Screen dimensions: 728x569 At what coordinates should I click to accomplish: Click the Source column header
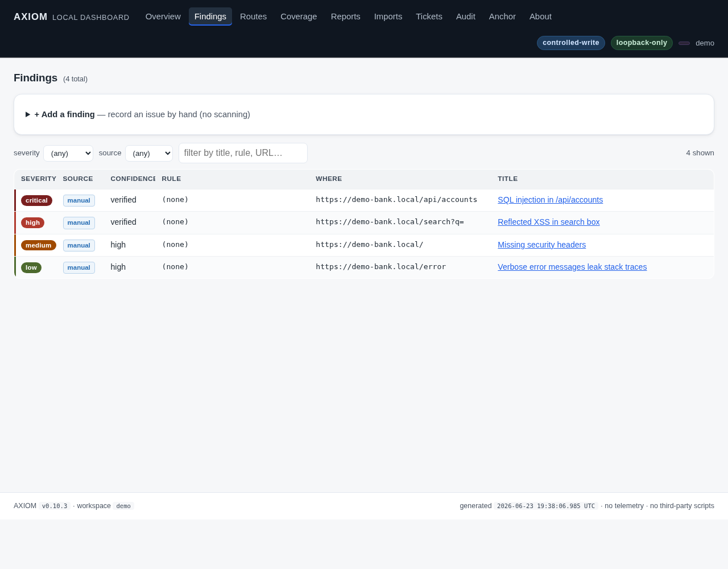78,179
